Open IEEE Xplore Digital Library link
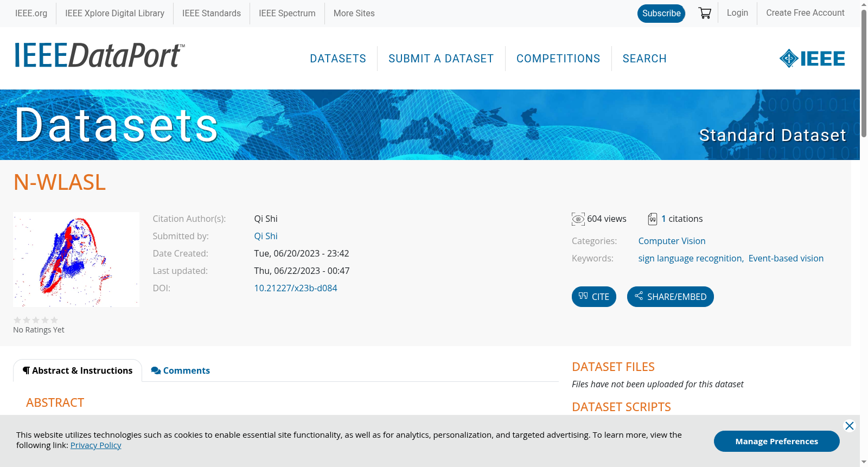Viewport: 868px width, 467px height. pos(114,14)
